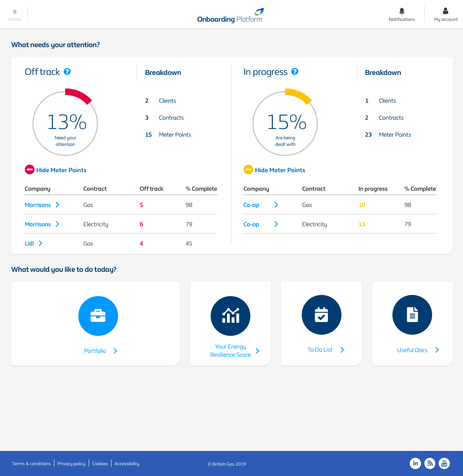
Task: Open Your Energy Resilience Score link
Action: (230, 351)
